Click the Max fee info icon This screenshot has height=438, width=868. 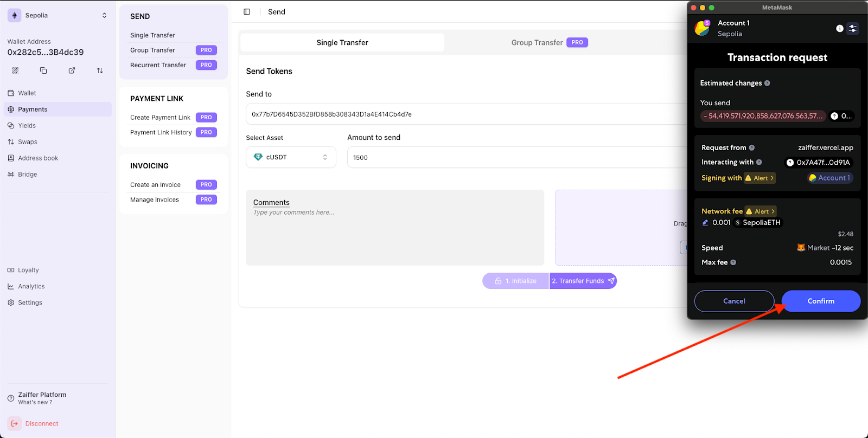click(x=733, y=262)
